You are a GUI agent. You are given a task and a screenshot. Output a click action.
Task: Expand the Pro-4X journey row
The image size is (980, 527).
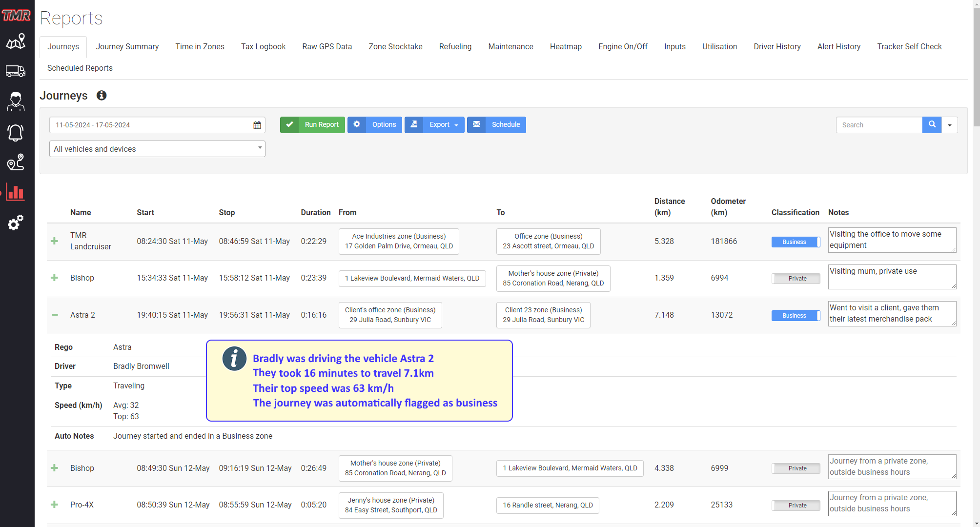[x=55, y=505]
